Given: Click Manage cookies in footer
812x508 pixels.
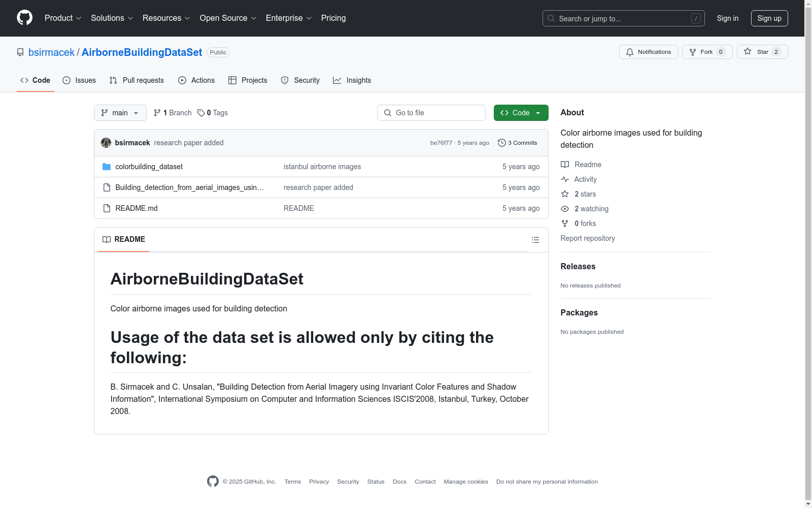Looking at the screenshot, I should (x=466, y=482).
